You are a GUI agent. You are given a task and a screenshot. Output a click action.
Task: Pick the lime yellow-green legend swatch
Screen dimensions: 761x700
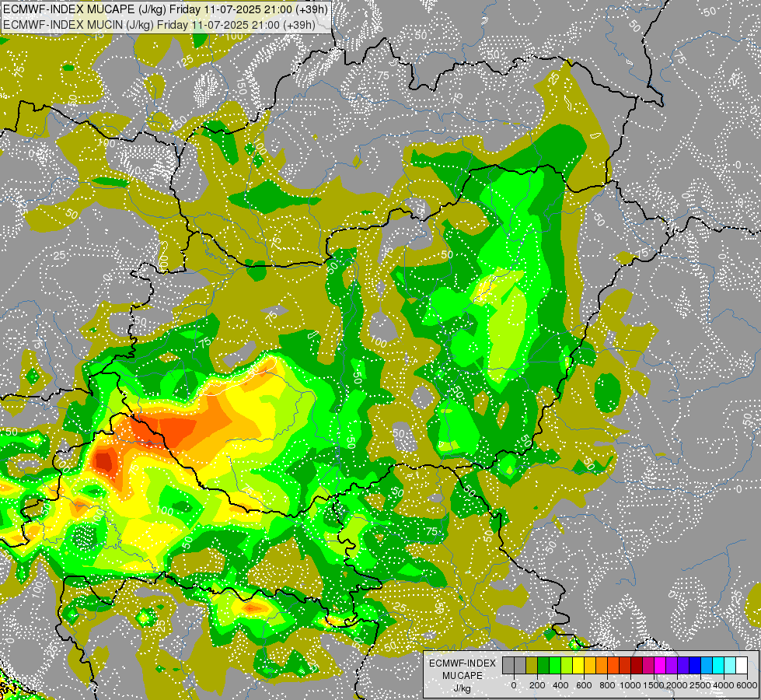click(x=567, y=665)
